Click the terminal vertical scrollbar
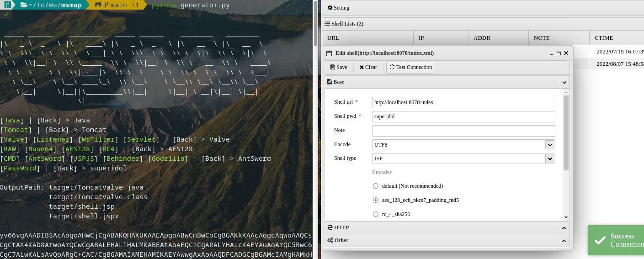 point(315,23)
